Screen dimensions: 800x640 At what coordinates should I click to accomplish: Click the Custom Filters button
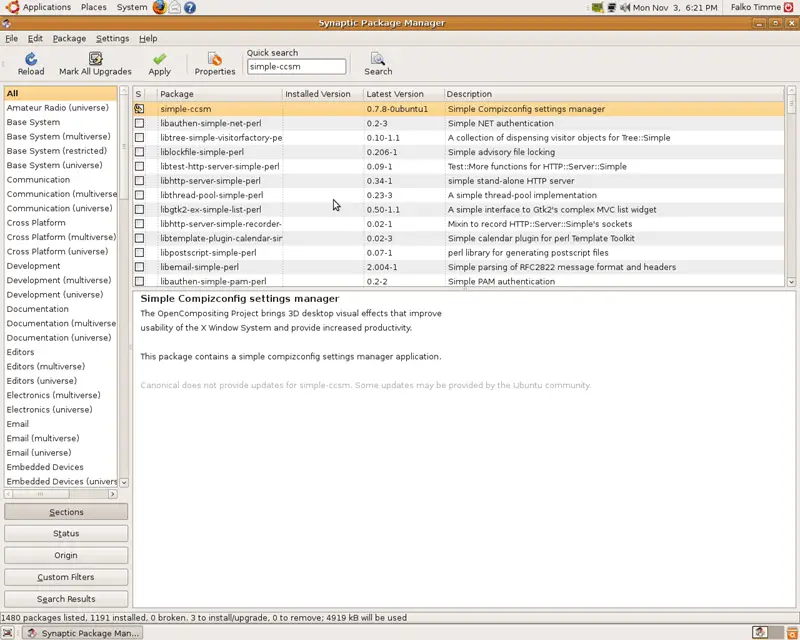click(66, 577)
